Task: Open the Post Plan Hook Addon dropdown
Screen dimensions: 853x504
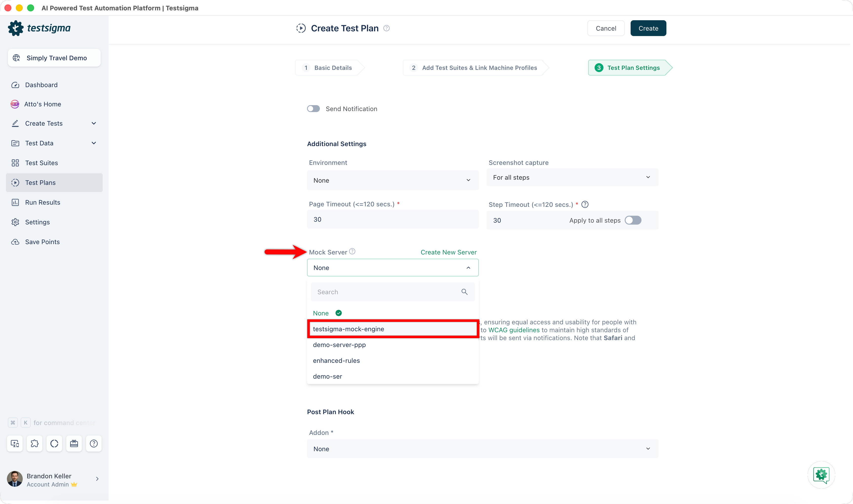Action: 483,449
